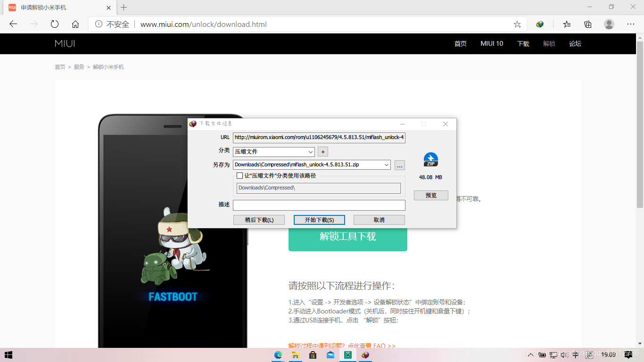Select the 申请解锁小米手机 browser tab
This screenshot has width=644, height=362.
(60, 8)
